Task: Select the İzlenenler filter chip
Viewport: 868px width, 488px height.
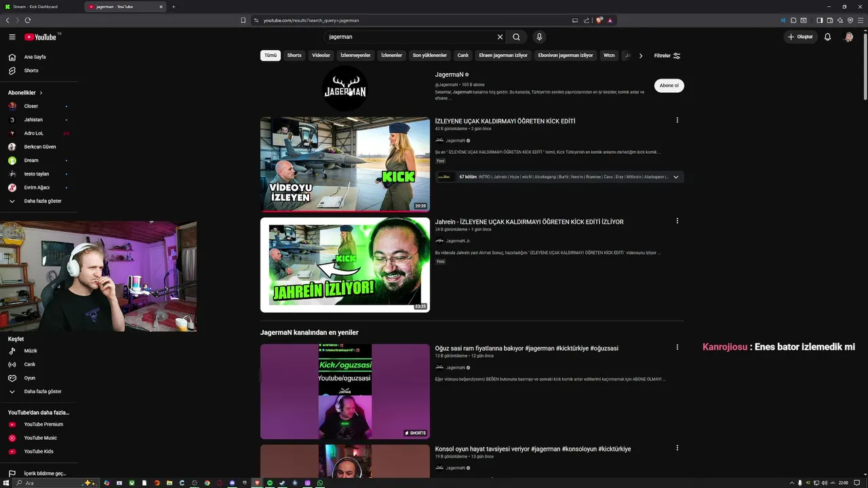Action: click(x=392, y=56)
